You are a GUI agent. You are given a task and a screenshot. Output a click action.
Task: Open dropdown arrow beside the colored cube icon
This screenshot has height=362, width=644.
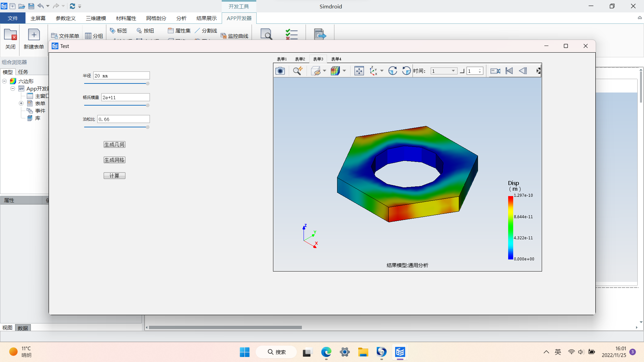[344, 71]
